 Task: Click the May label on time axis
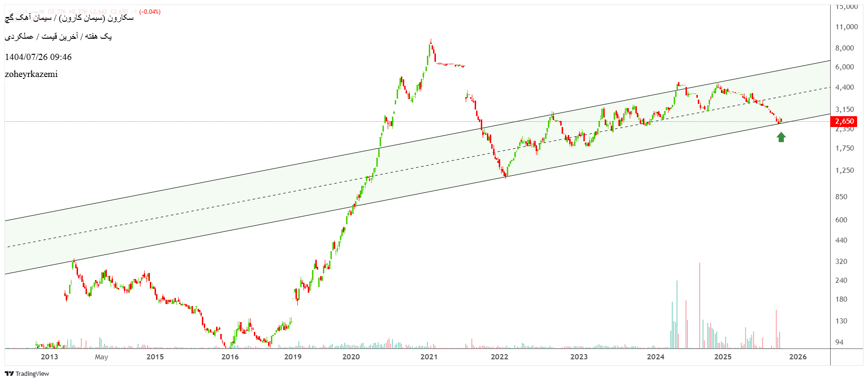tap(101, 357)
